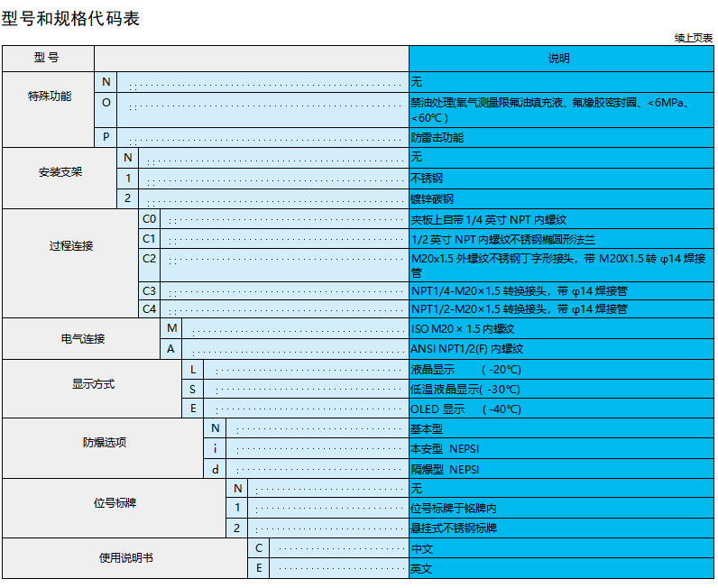Click the 显示方式 category cell
The width and height of the screenshot is (718, 588).
pyautogui.click(x=93, y=384)
